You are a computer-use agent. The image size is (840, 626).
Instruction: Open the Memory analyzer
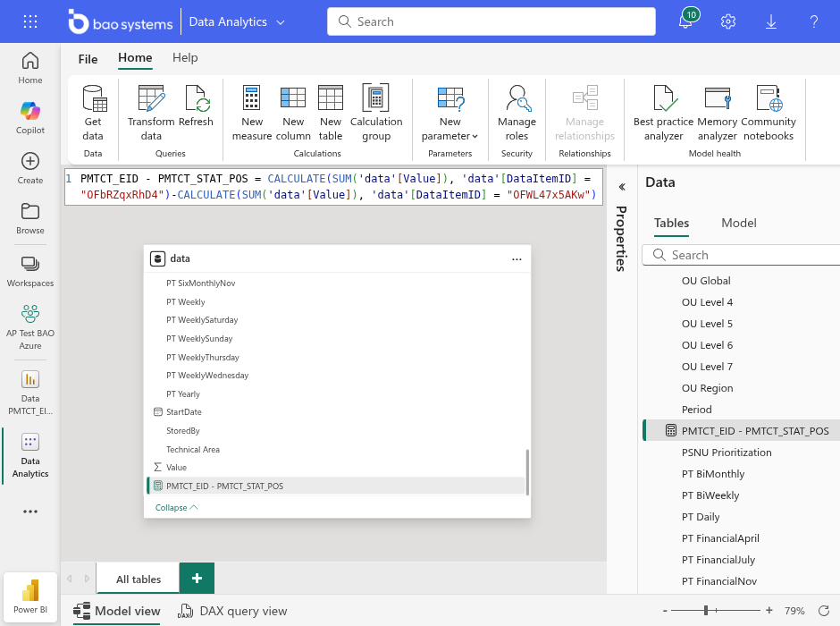tap(718, 113)
